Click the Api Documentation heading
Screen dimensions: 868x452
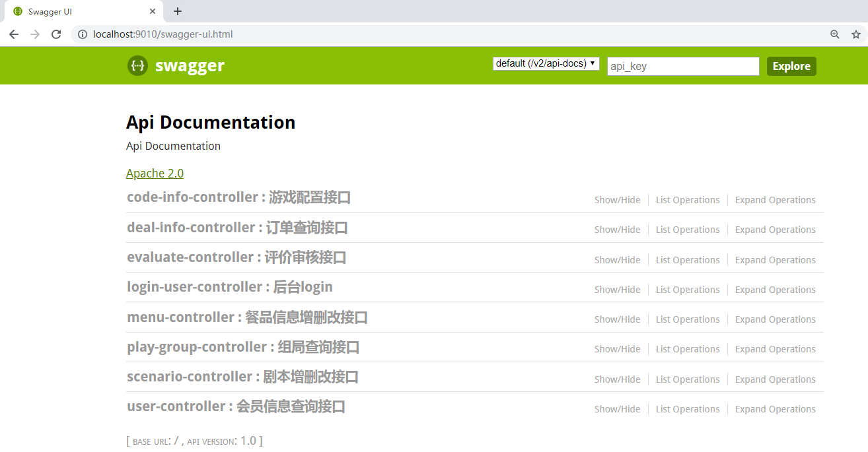(x=211, y=122)
